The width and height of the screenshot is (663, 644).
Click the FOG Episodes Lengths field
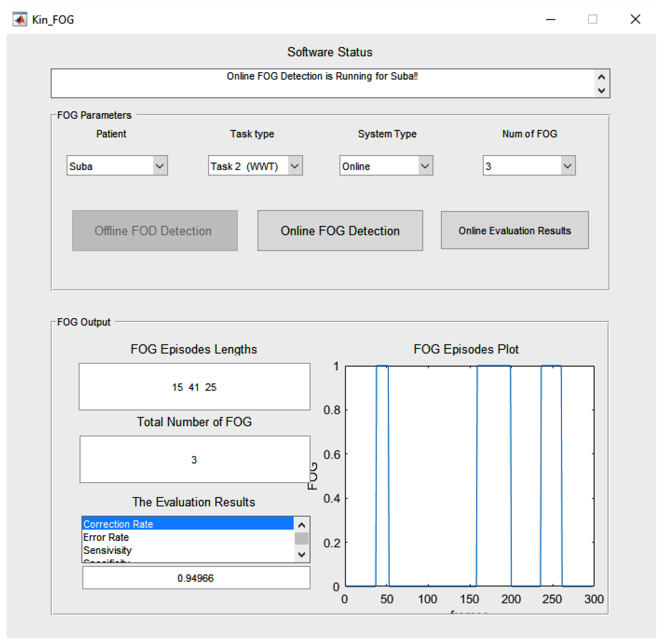pos(194,386)
